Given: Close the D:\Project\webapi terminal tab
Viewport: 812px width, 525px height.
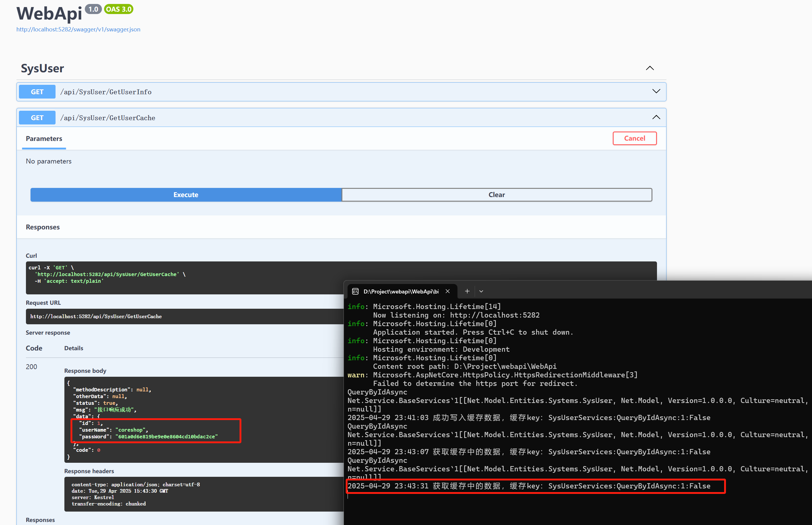Looking at the screenshot, I should (447, 291).
